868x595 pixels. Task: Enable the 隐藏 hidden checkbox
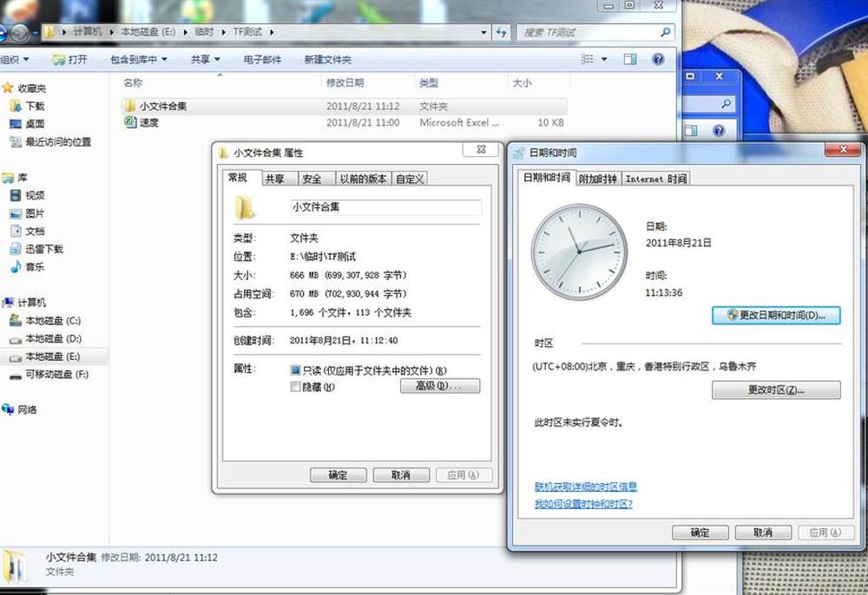pos(296,387)
